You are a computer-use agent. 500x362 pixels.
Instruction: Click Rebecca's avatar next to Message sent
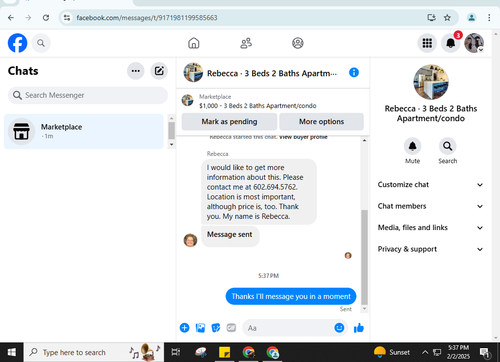[190, 240]
